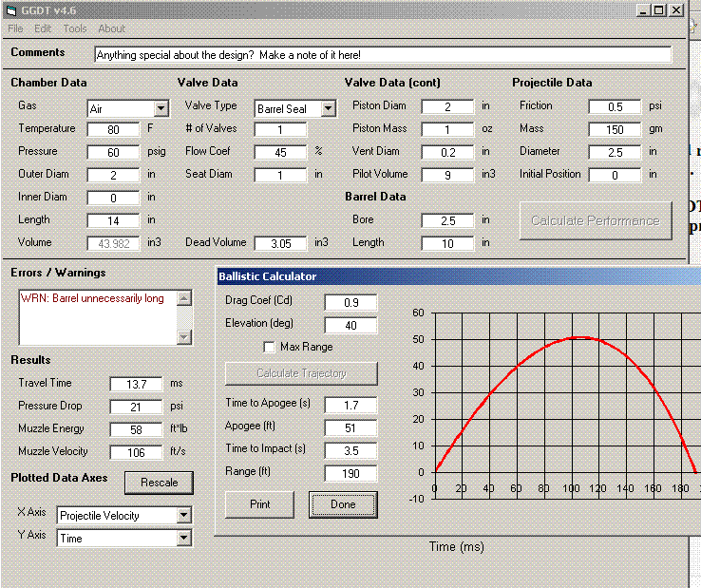The width and height of the screenshot is (701, 588).
Task: Click the Elevation (deg) input field
Action: click(x=350, y=325)
